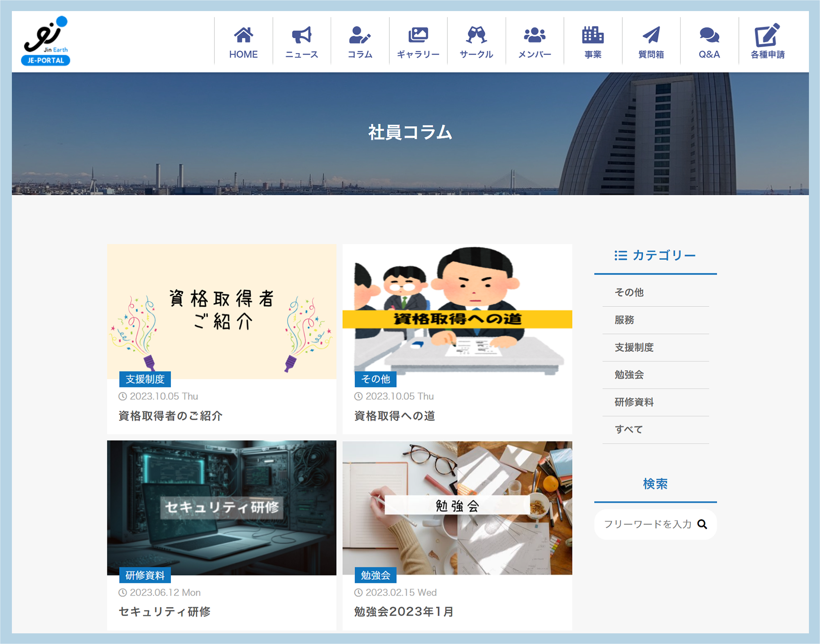Click the Jin Earth JE-PORTAL logo

click(45, 41)
